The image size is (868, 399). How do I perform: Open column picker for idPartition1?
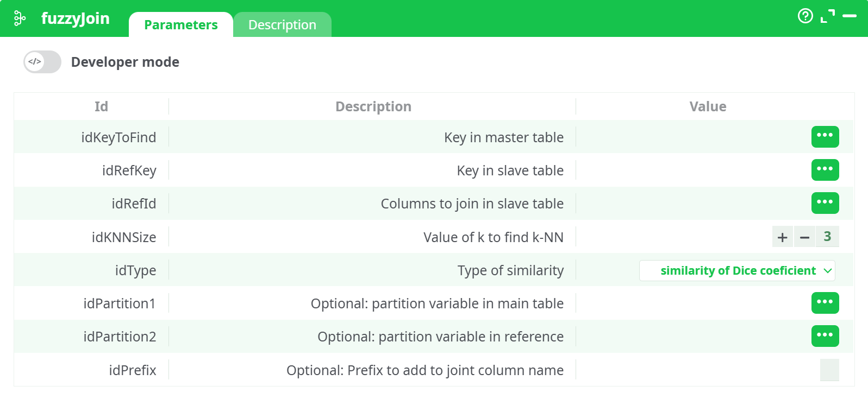(825, 303)
